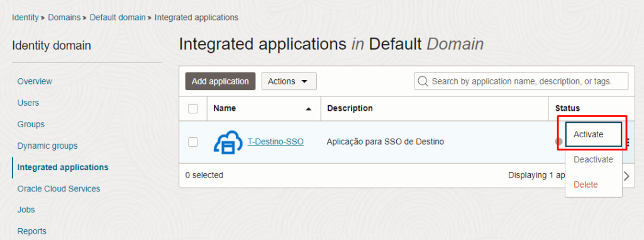
Task: Click the search magnifier icon
Action: point(423,81)
